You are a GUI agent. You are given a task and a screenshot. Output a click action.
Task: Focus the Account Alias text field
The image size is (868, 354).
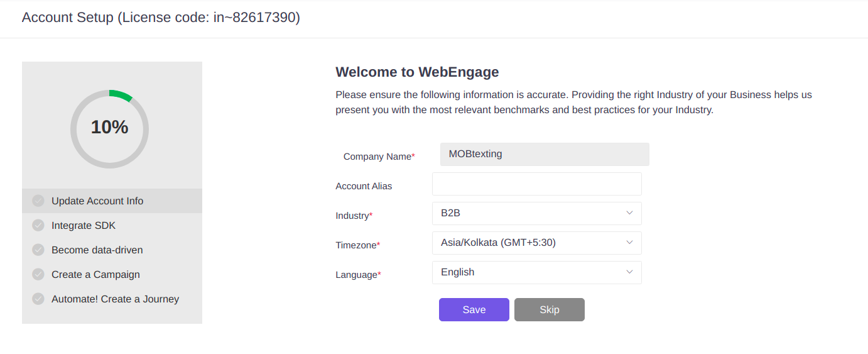(537, 184)
